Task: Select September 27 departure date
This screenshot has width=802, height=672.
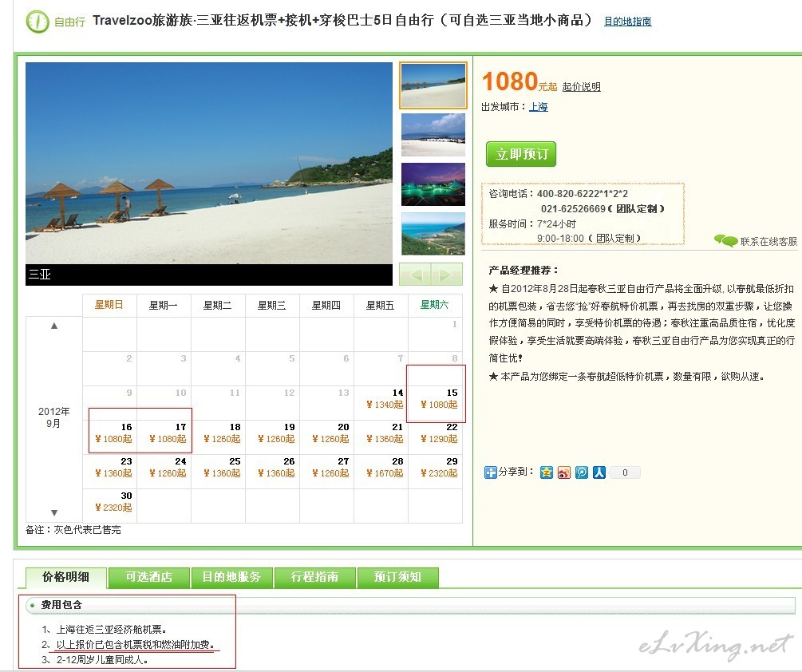Action: (327, 472)
